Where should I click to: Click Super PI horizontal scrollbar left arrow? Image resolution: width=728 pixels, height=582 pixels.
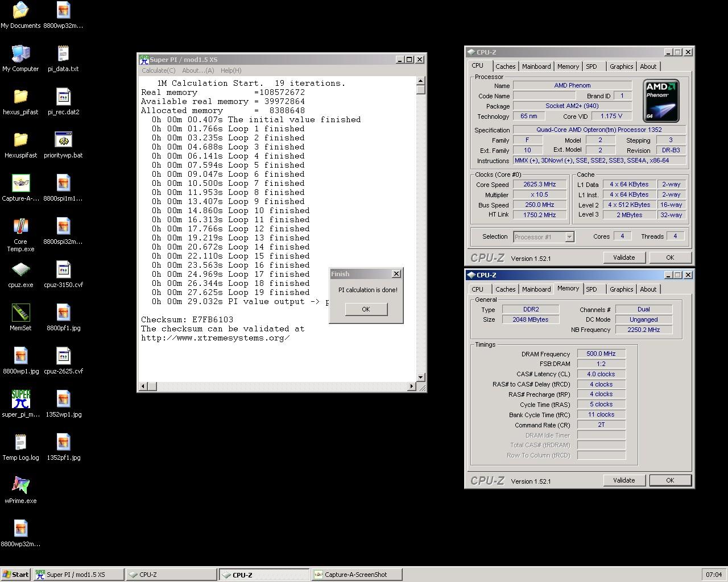click(x=144, y=386)
